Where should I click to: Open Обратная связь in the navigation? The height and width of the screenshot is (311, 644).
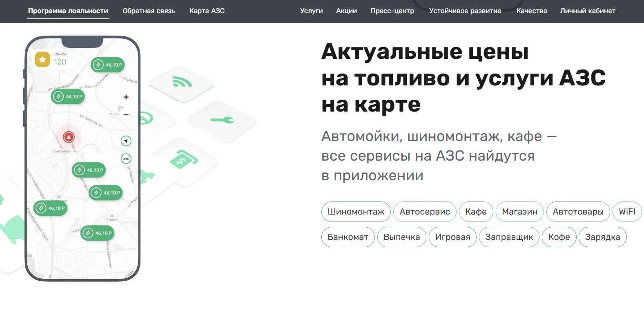(149, 11)
